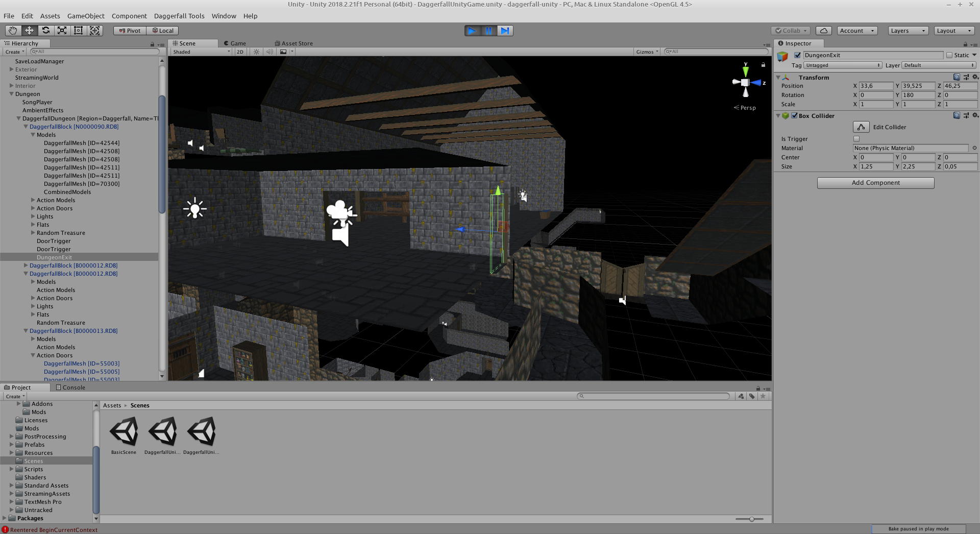Open the GameObject menu
Screen dimensions: 980x534
(86, 16)
